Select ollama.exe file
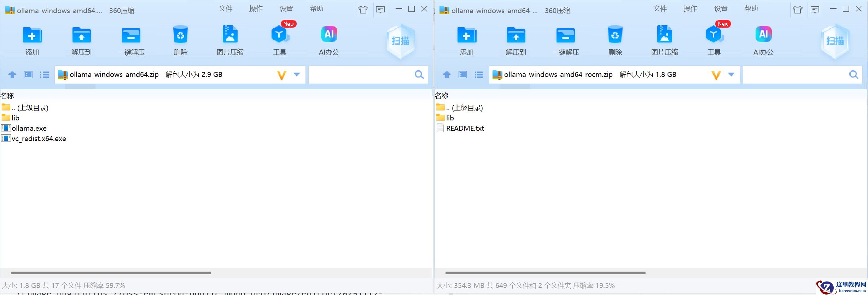Image resolution: width=868 pixels, height=295 pixels. [24, 128]
